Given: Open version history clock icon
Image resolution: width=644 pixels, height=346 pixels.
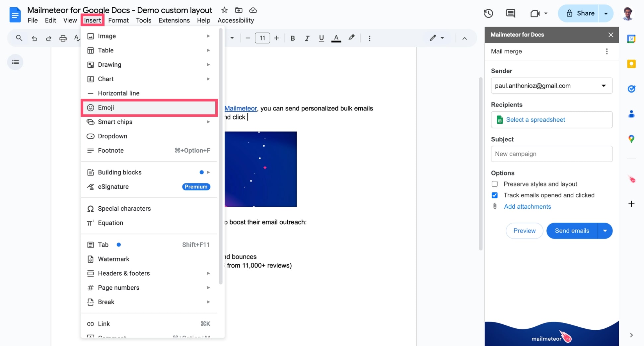Looking at the screenshot, I should (488, 13).
